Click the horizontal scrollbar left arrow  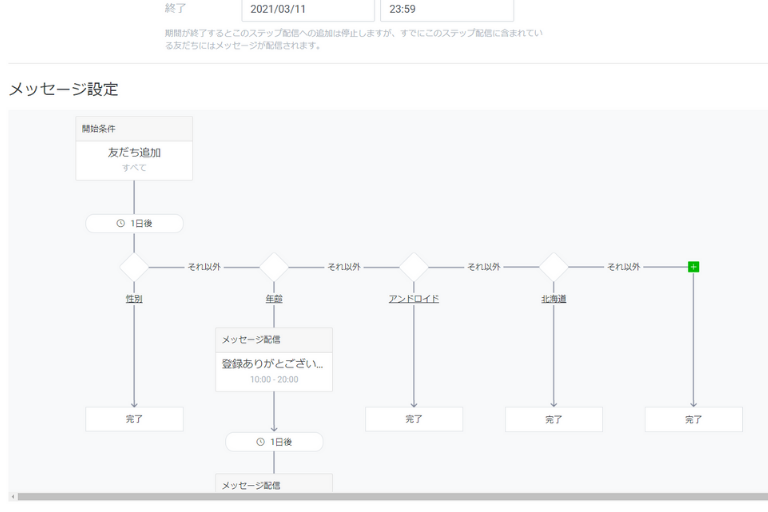coord(13,497)
